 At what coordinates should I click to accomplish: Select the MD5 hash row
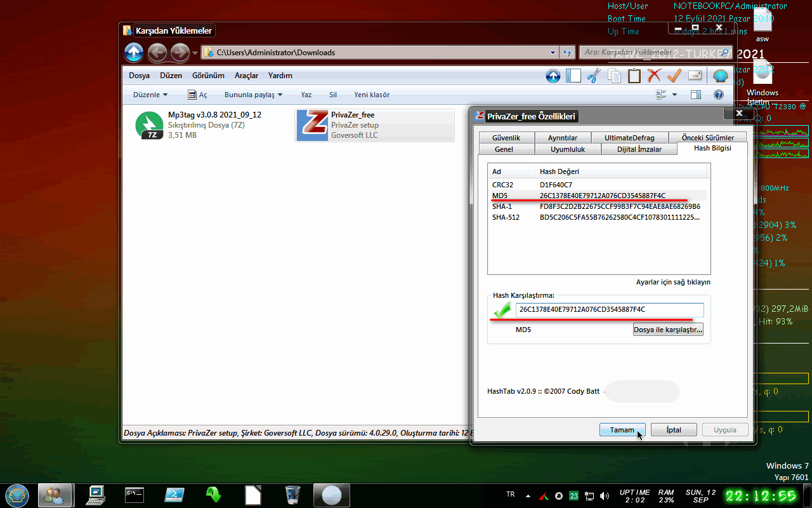[x=599, y=196]
